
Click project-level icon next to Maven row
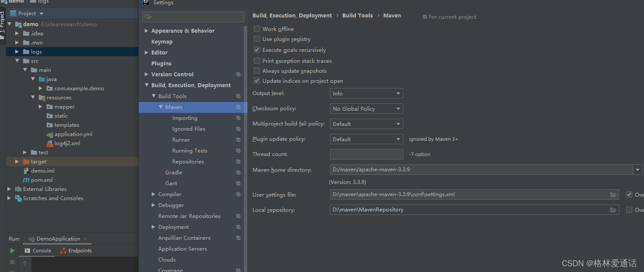(238, 107)
